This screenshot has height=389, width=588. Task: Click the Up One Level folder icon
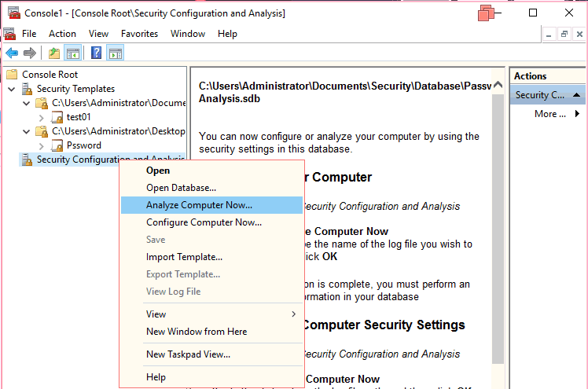(x=53, y=53)
